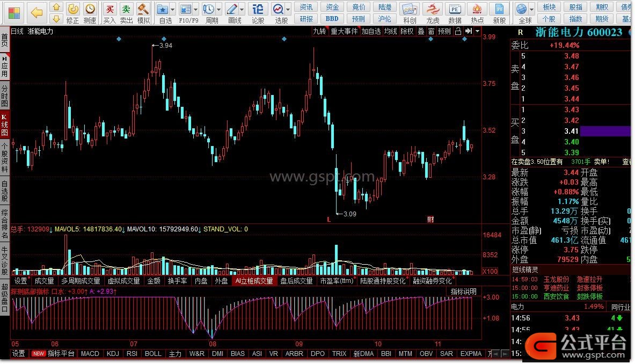Open the chart toolbar dropdown arrow

478,31
